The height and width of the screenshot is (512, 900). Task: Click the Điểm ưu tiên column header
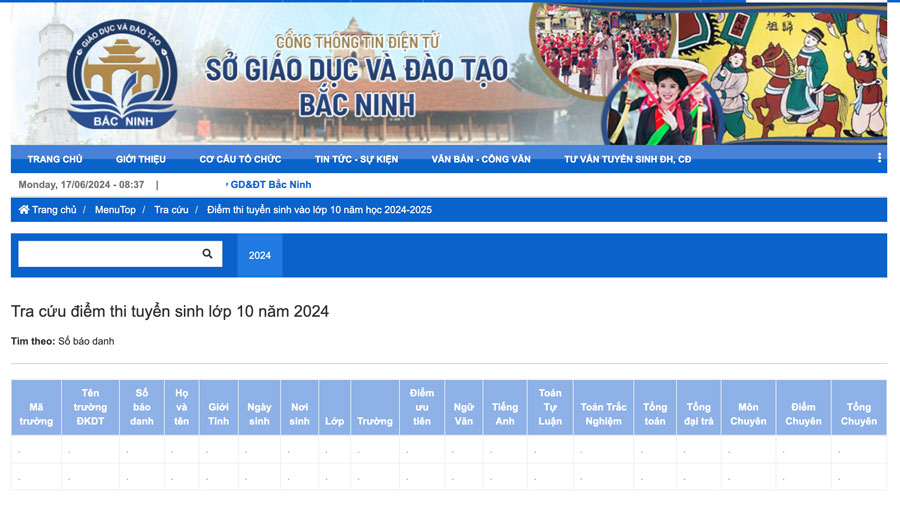[422, 407]
